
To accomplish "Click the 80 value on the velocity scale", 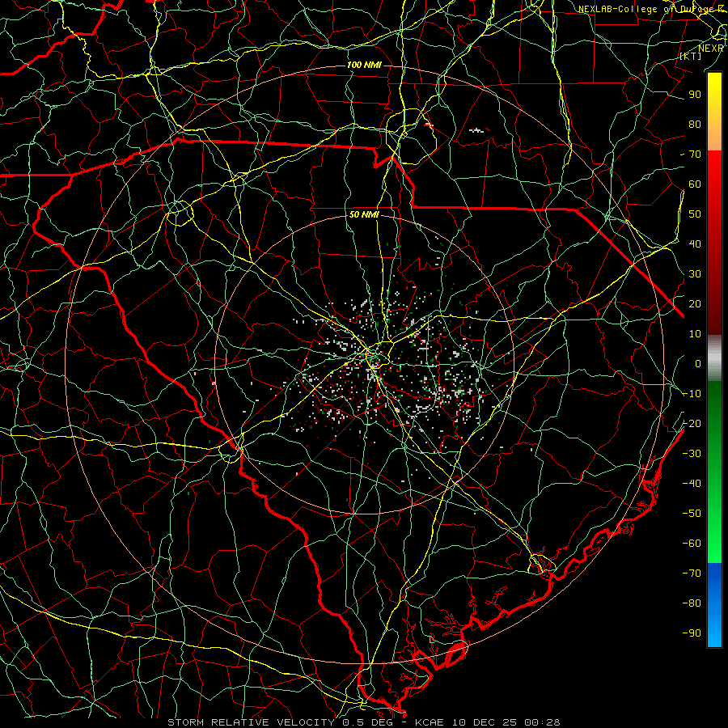I will click(x=695, y=125).
